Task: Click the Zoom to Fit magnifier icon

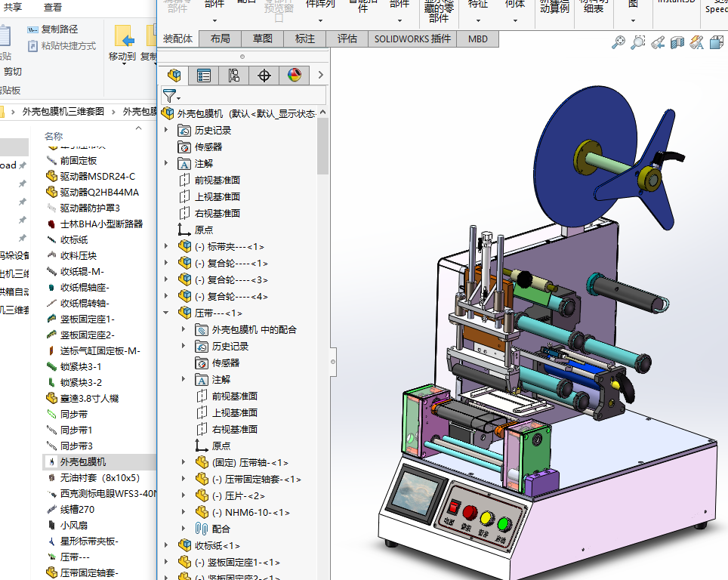Action: pyautogui.click(x=618, y=43)
